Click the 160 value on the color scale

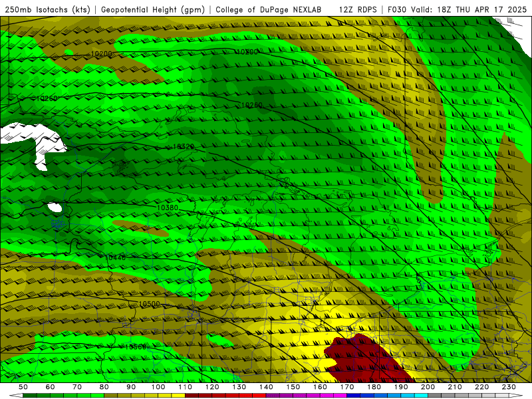tap(320, 387)
